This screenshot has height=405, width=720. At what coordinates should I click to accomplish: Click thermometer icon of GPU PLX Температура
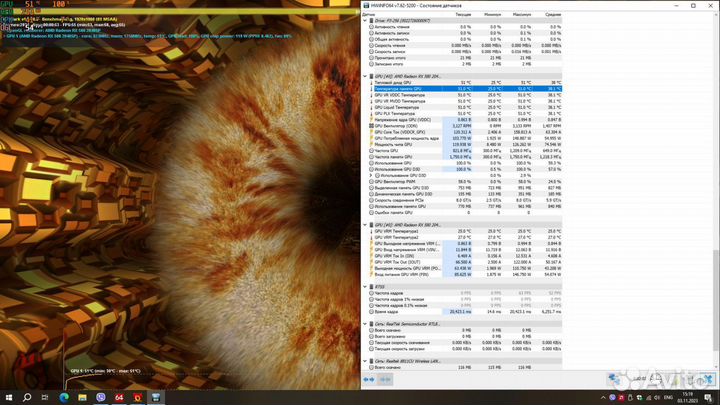tap(371, 113)
